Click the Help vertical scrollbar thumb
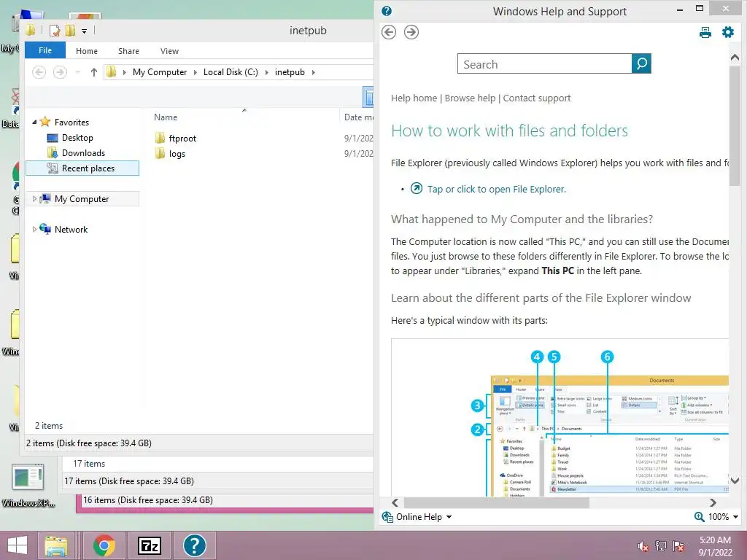The height and width of the screenshot is (560, 747). pyautogui.click(x=735, y=125)
